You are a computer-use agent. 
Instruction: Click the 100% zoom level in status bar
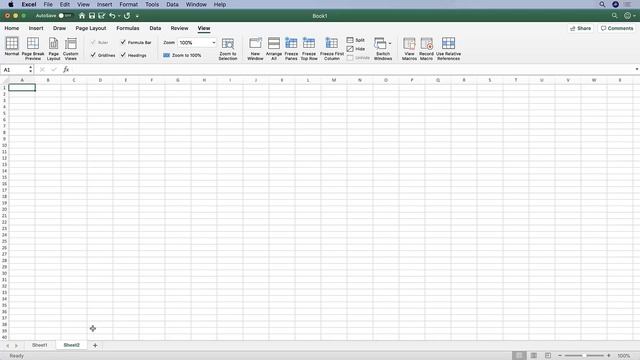[624, 356]
